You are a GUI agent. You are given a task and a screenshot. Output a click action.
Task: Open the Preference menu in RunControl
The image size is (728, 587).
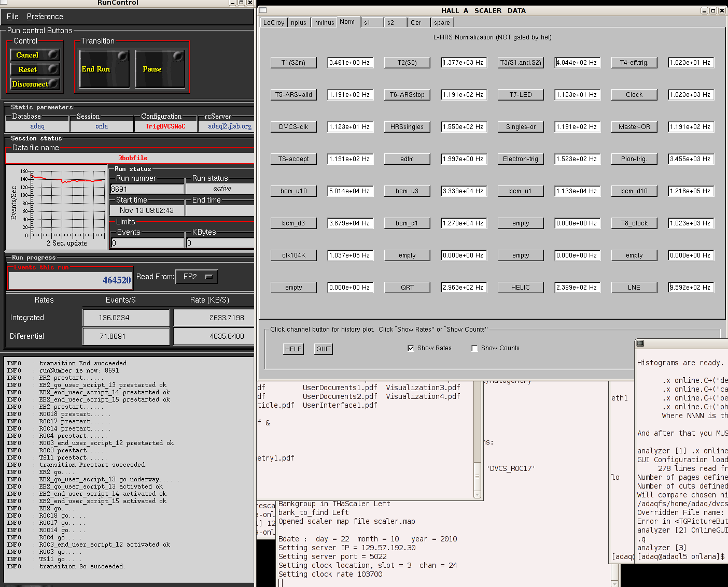pyautogui.click(x=45, y=17)
